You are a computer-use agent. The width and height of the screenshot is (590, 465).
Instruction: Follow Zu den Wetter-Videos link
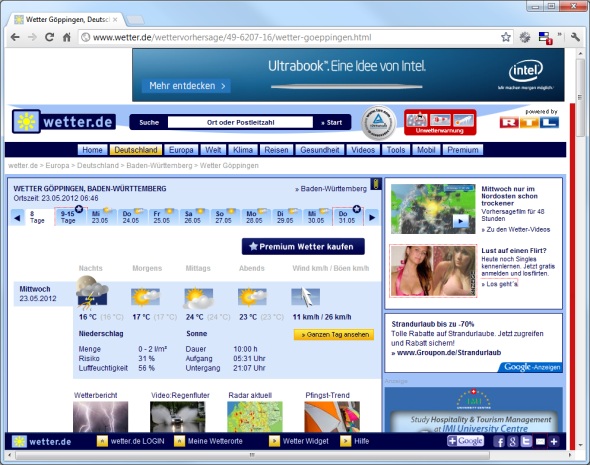coord(516,229)
